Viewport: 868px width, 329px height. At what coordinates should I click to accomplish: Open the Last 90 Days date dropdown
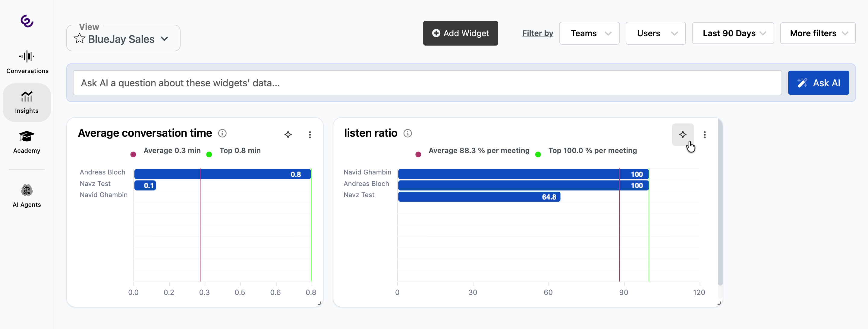733,33
